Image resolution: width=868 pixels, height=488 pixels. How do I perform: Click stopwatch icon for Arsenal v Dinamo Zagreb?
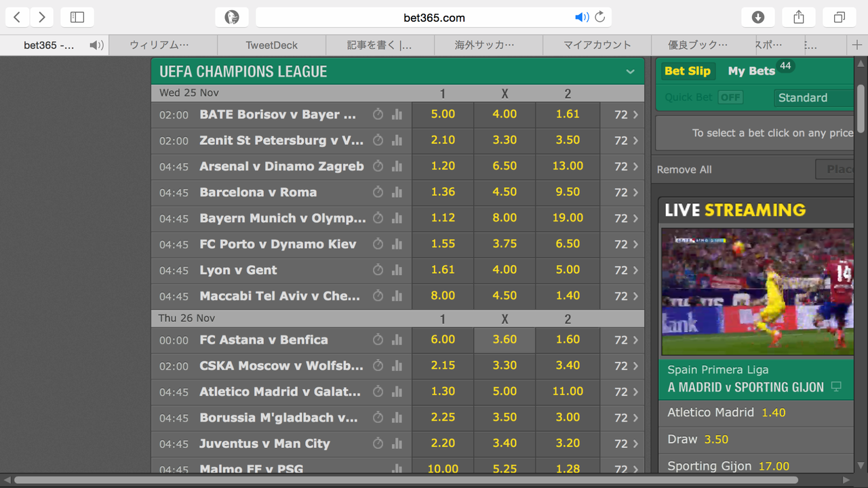(378, 166)
